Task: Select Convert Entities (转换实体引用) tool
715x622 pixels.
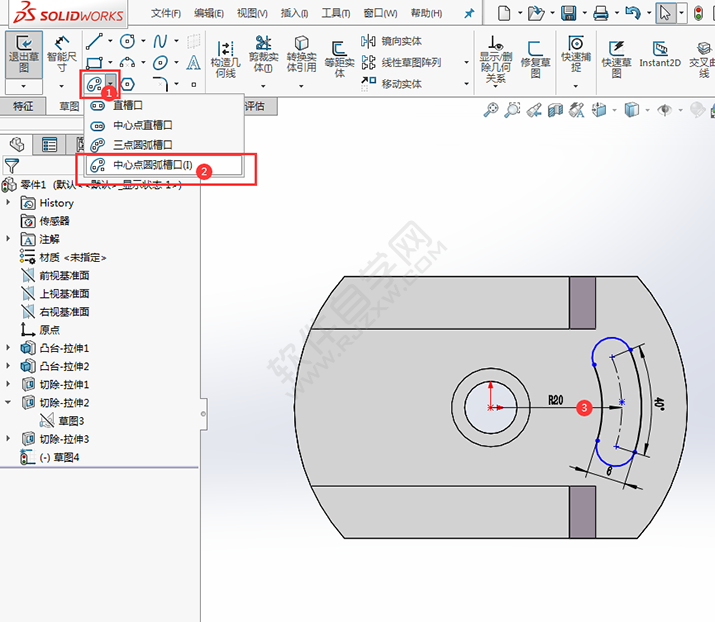Action: 301,54
